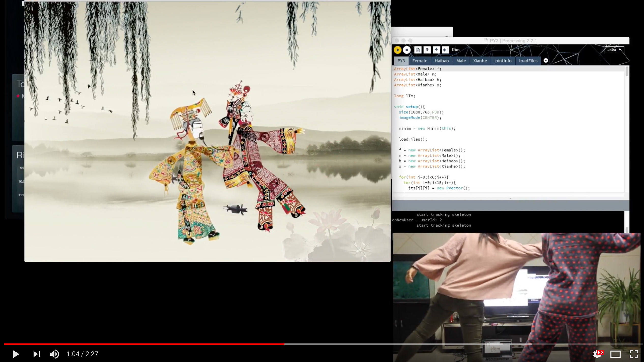Click code line 'long lTm;'
The height and width of the screenshot is (362, 644).
point(405,96)
